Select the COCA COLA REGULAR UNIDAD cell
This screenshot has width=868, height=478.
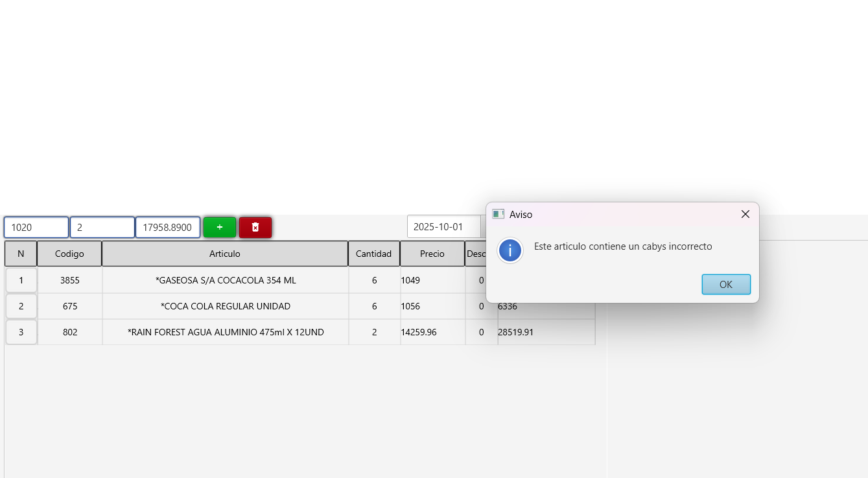pos(225,306)
